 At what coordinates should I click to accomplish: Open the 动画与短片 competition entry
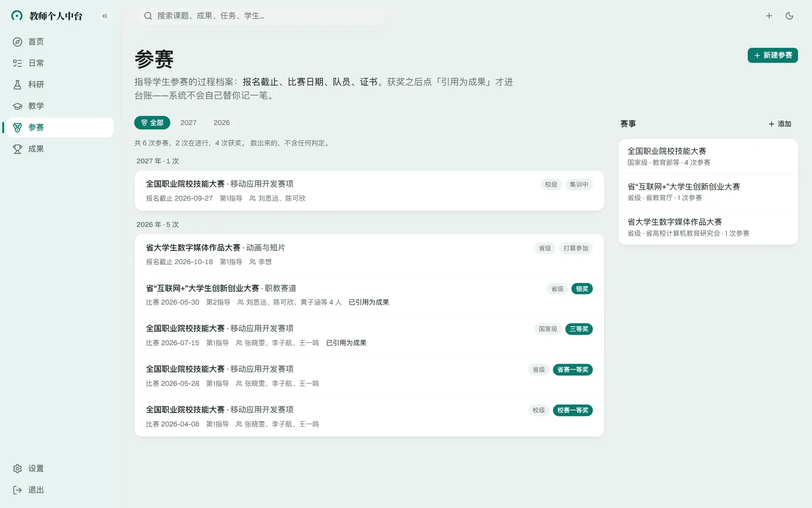pyautogui.click(x=369, y=255)
